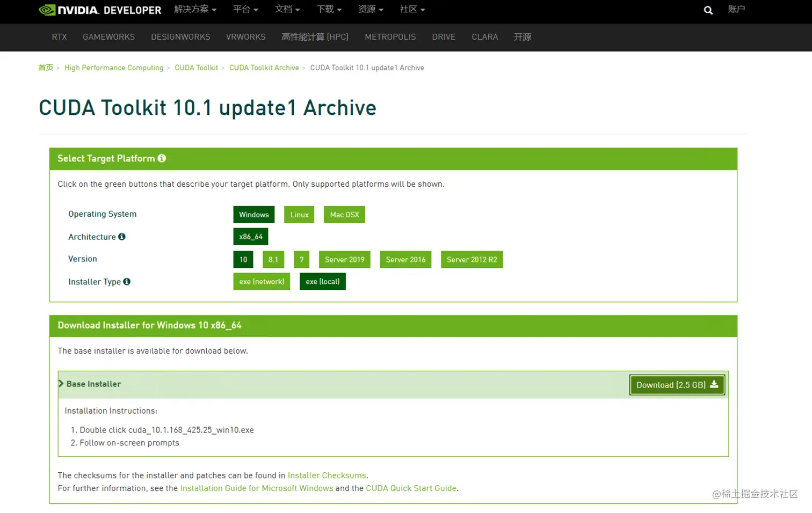Screen dimensions: 812x513
Task: Open Installation Guide for Microsoft Windows link
Action: [257, 488]
